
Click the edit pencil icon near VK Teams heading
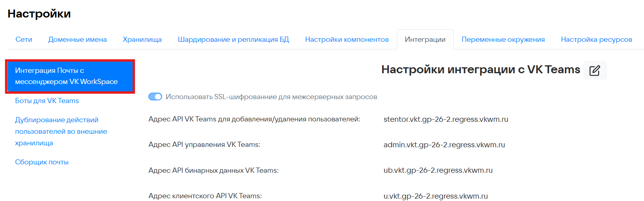coord(595,70)
